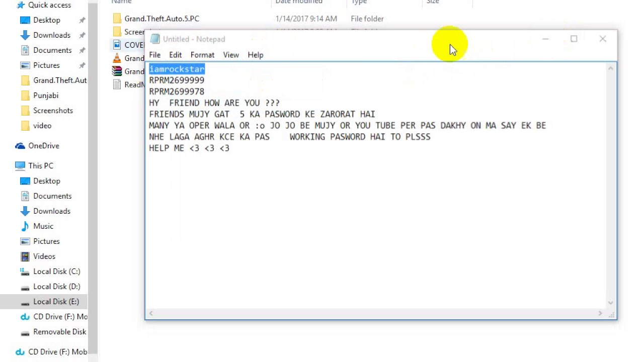Click the WinRAR archive file icon
Image resolution: width=644 pixels, height=362 pixels.
117,71
